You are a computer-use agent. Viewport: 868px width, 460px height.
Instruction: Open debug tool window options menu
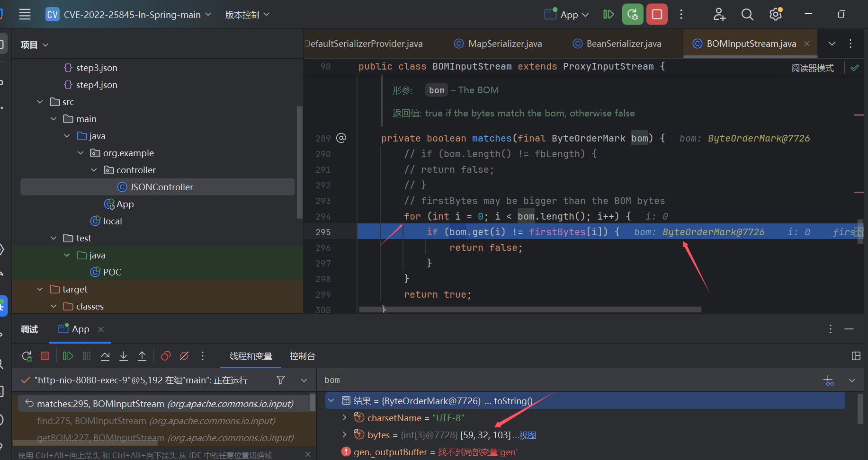point(830,329)
